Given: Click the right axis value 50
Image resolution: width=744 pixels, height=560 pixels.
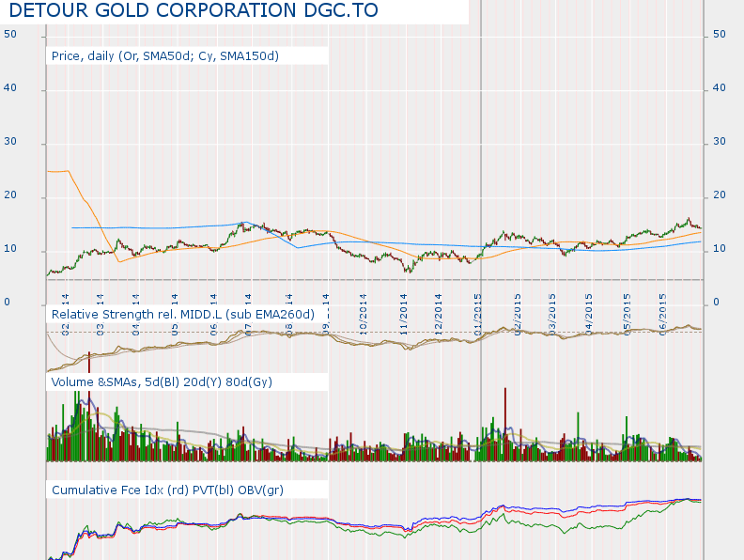Looking at the screenshot, I should pyautogui.click(x=720, y=34).
